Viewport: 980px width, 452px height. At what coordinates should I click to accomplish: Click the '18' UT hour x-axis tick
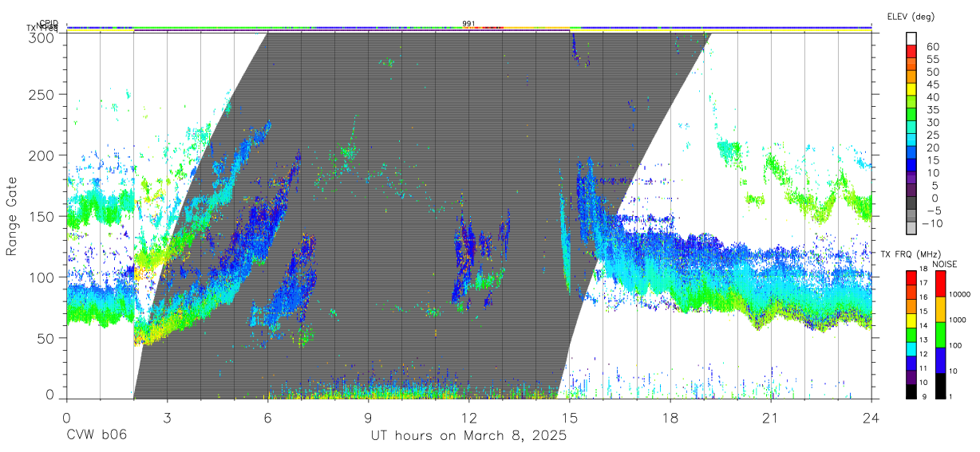670,418
